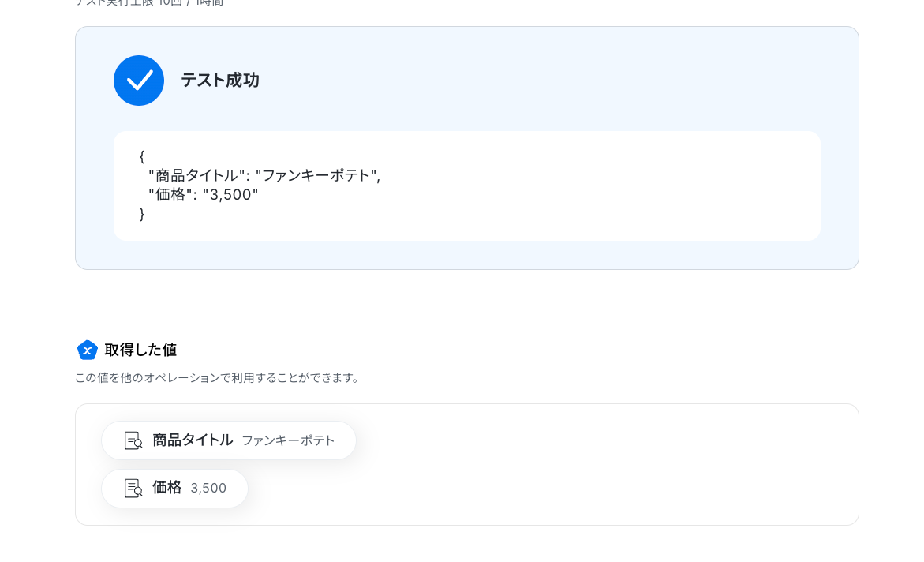Click the ファンキーポテト value in the chip

coord(288,441)
